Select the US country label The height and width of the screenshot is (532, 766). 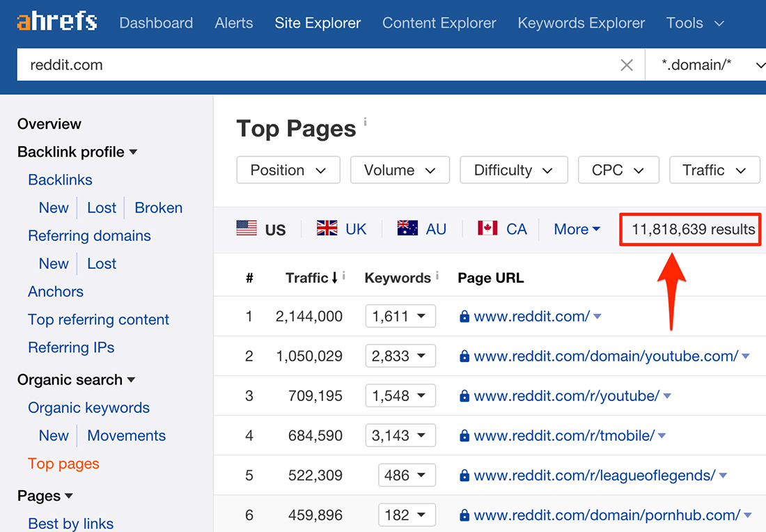(275, 230)
